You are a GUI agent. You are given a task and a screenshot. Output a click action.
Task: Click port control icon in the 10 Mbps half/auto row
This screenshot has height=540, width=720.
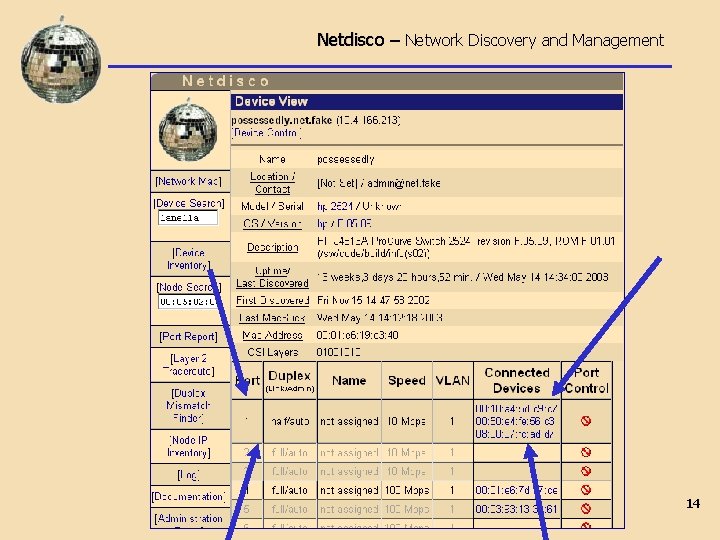click(585, 421)
